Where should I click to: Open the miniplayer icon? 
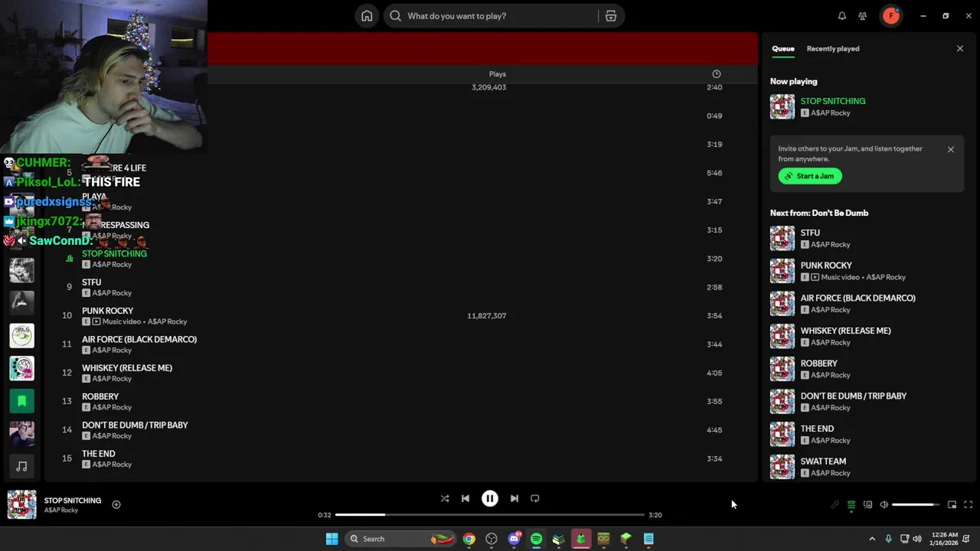952,505
